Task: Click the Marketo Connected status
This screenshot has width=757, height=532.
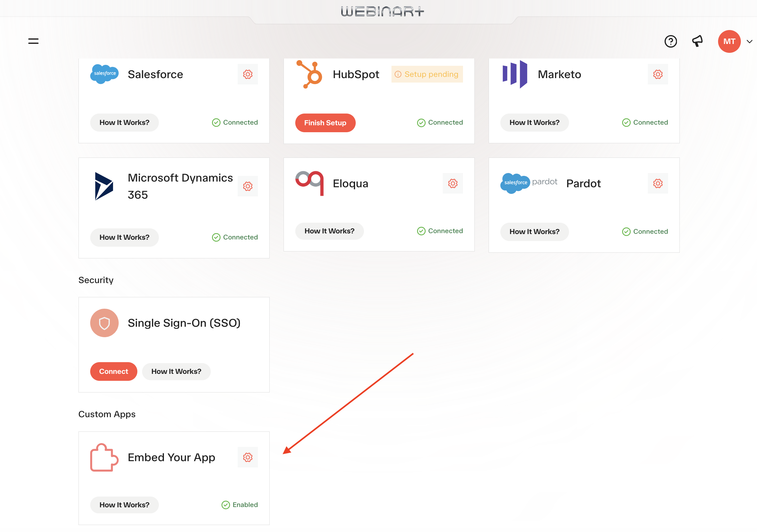Action: [645, 123]
